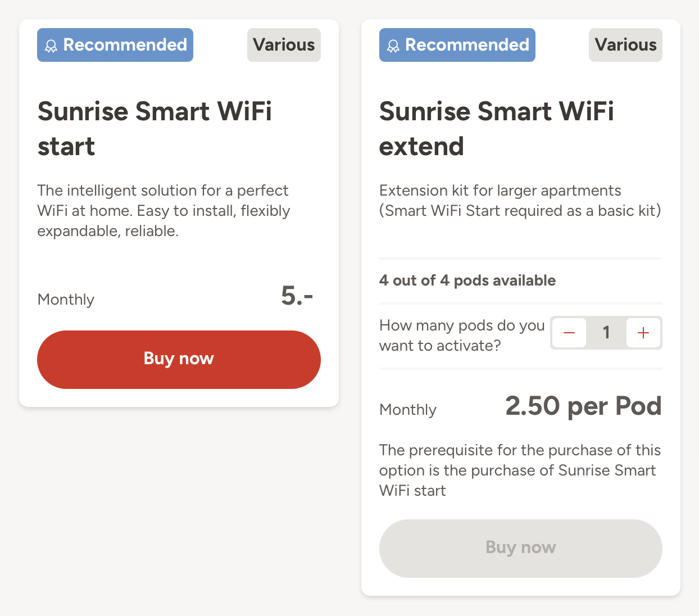
Task: Click the 4 out of 4 pods available text
Action: (x=467, y=280)
